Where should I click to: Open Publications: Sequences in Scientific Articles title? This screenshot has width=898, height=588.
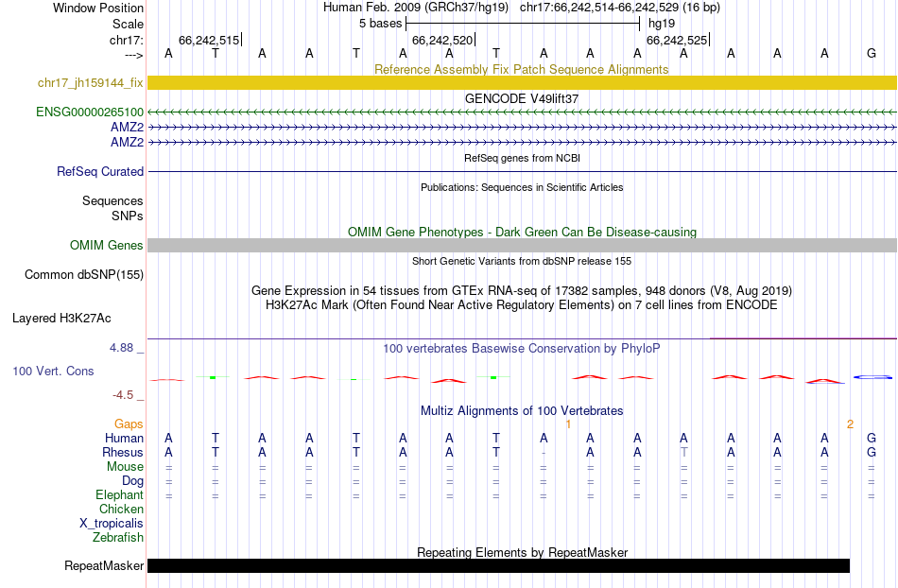click(522, 187)
